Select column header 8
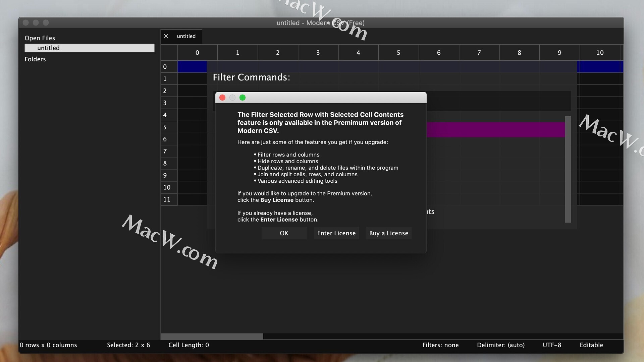The image size is (644, 362). tap(519, 53)
